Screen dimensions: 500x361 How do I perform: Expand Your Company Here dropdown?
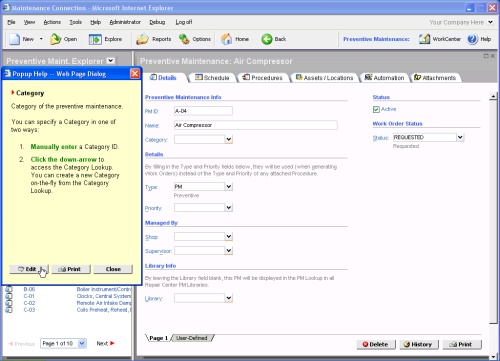point(490,22)
